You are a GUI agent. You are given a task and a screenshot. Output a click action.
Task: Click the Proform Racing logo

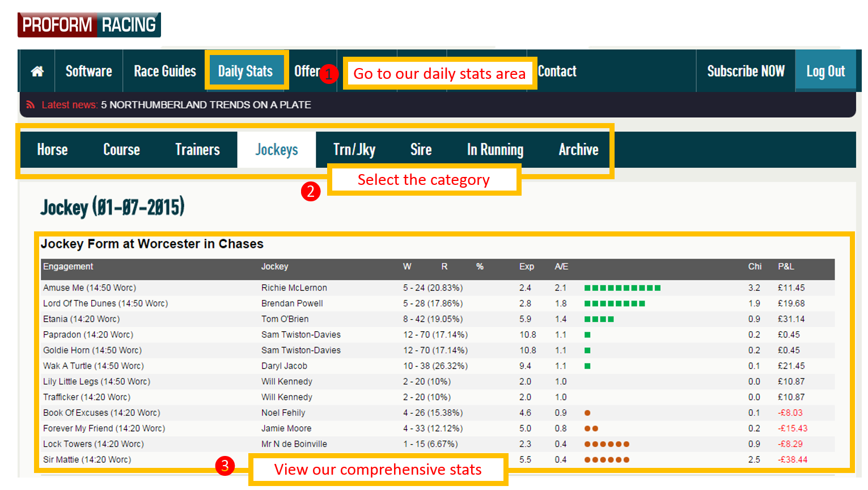(x=89, y=25)
